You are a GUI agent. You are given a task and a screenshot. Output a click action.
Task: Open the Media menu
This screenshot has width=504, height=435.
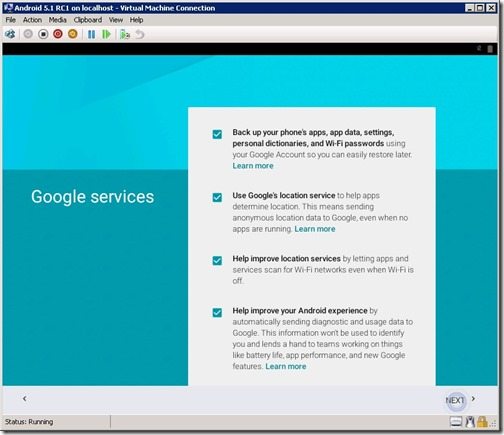click(x=57, y=20)
